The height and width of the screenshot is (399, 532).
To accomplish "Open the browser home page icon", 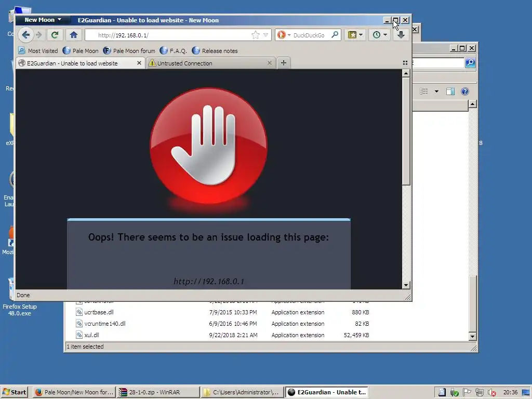I will (x=74, y=35).
